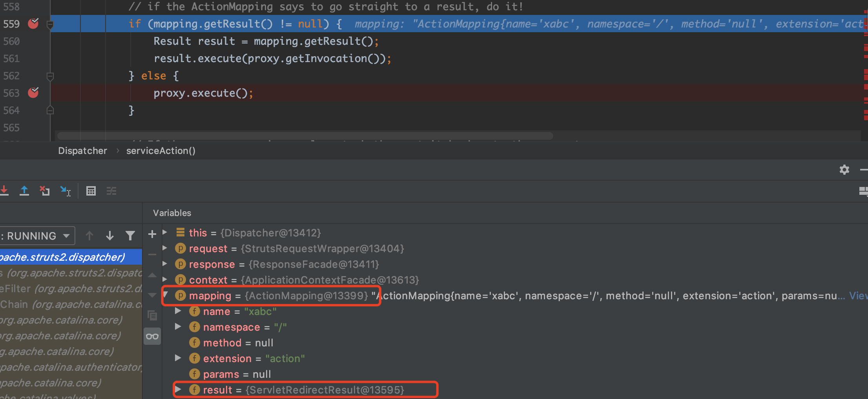Click the next frame down arrow
Image resolution: width=868 pixels, height=399 pixels.
[x=110, y=236]
